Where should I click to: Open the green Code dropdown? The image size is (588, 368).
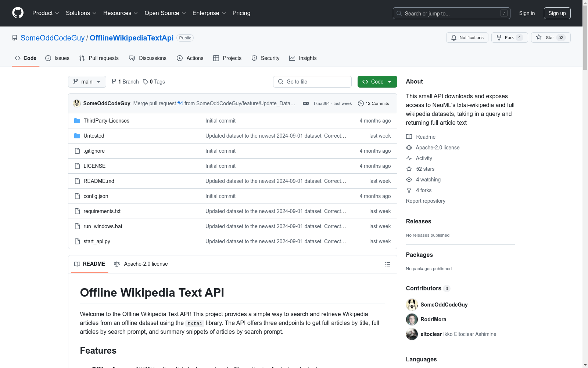[x=377, y=82]
